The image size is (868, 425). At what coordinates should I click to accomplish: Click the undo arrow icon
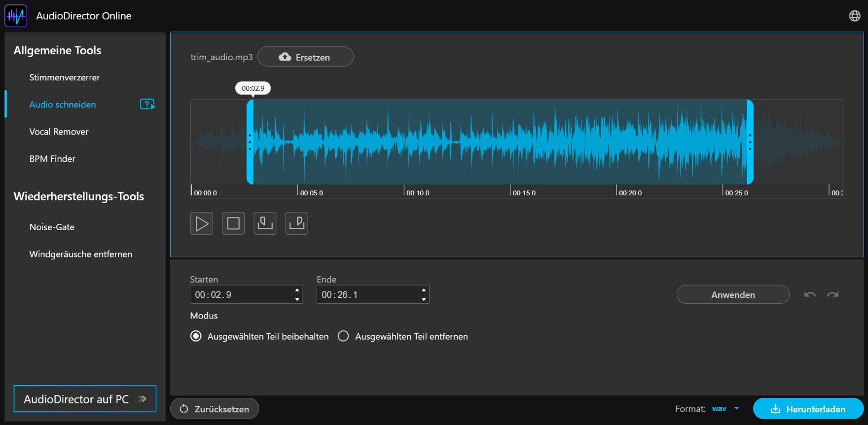click(x=809, y=295)
